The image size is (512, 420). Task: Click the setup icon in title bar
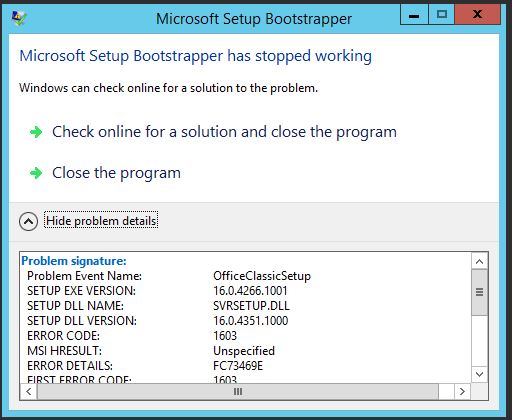pos(19,18)
